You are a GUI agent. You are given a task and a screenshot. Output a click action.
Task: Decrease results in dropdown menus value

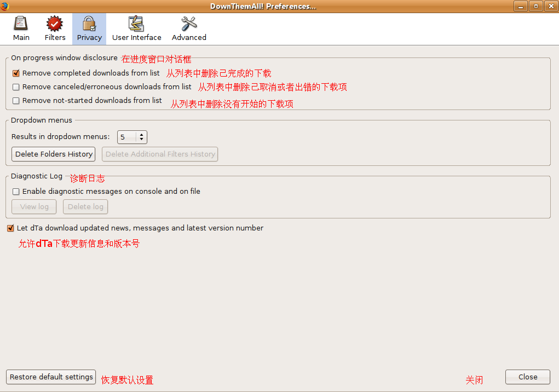coord(142,140)
